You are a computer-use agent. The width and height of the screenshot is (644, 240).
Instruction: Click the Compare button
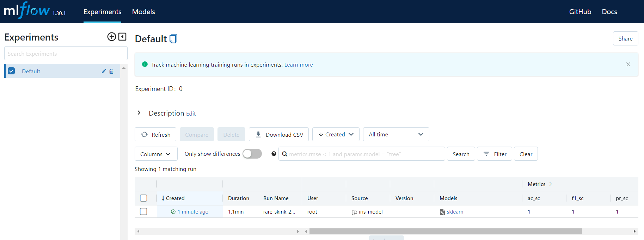[x=197, y=134]
